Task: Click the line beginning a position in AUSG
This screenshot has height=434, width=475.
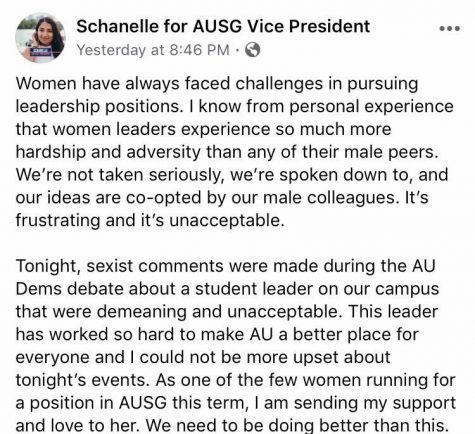Action: click(x=236, y=403)
